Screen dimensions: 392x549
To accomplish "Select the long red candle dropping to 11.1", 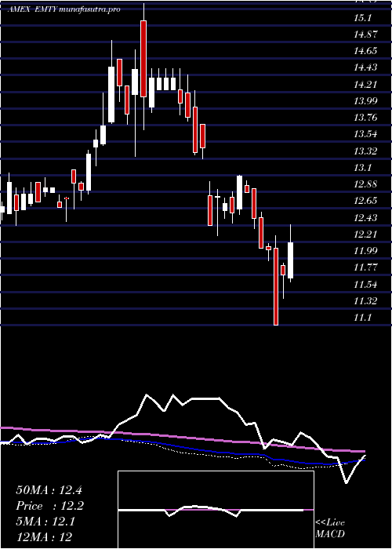I will point(276,286).
